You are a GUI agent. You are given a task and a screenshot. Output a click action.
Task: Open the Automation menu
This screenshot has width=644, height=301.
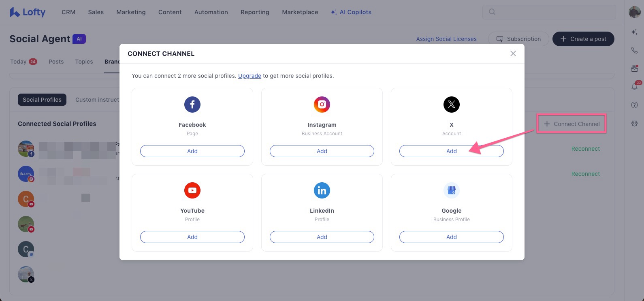211,12
